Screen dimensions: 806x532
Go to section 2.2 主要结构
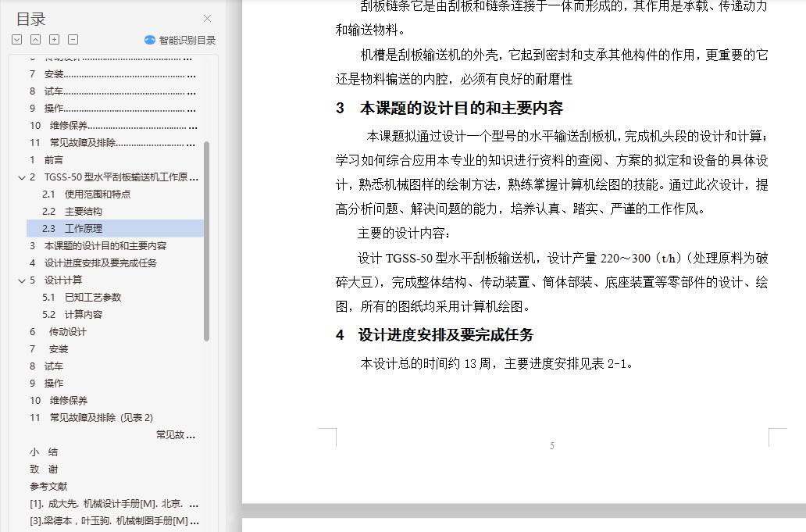[x=72, y=211]
